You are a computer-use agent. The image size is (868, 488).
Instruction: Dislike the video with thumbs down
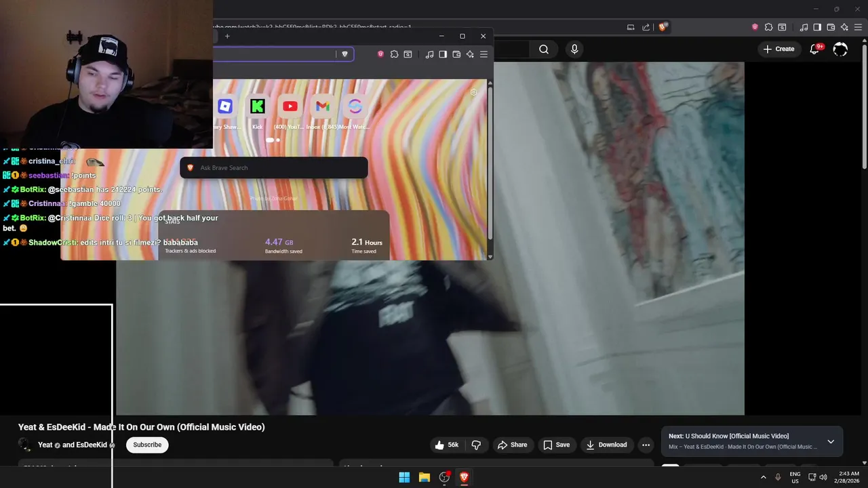(476, 445)
